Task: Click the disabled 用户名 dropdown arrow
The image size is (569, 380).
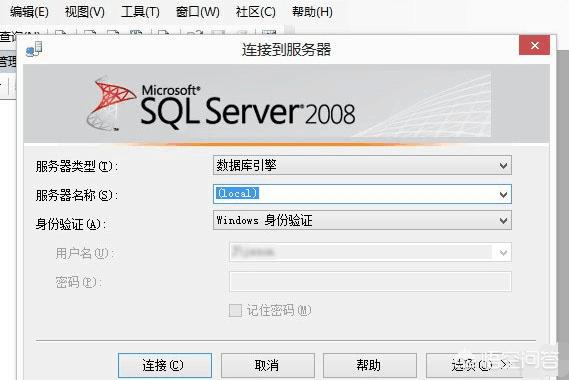Action: pos(503,253)
